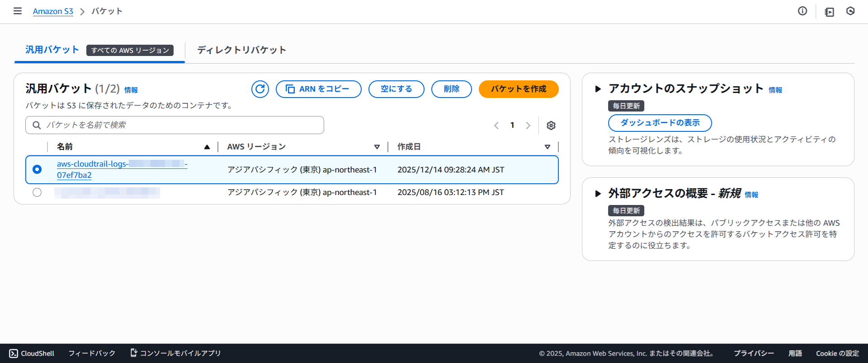This screenshot has height=363, width=868.
Task: Click the hexagon clock icon at top right
Action: [850, 11]
